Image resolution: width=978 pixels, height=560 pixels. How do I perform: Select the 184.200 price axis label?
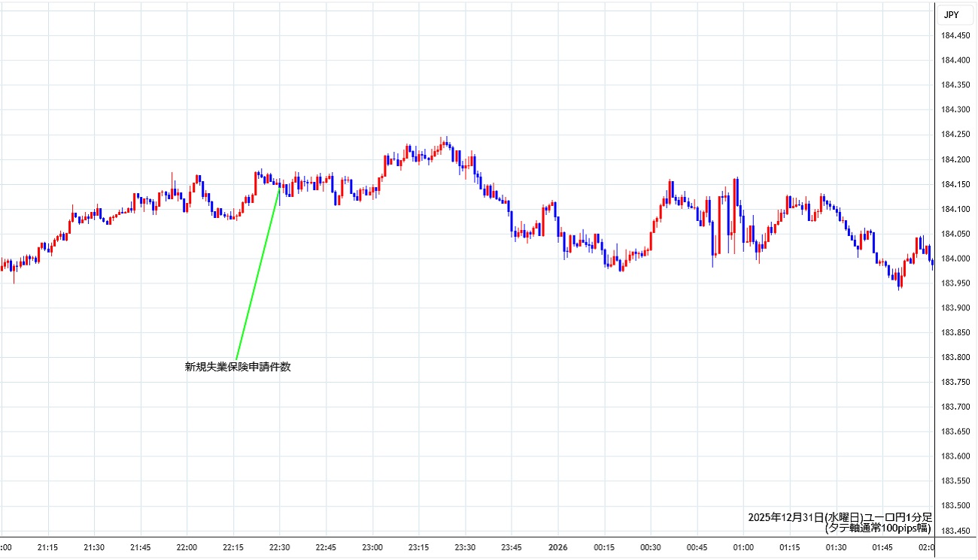coord(955,159)
